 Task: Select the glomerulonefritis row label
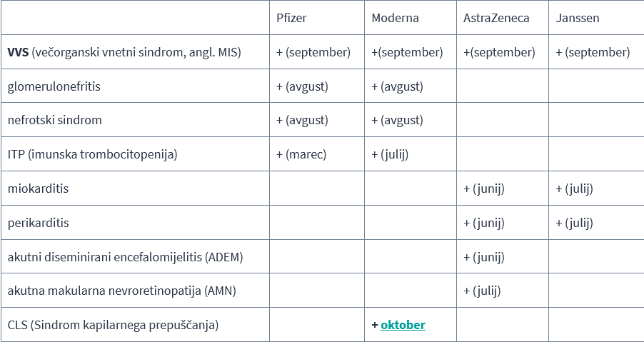(x=54, y=86)
